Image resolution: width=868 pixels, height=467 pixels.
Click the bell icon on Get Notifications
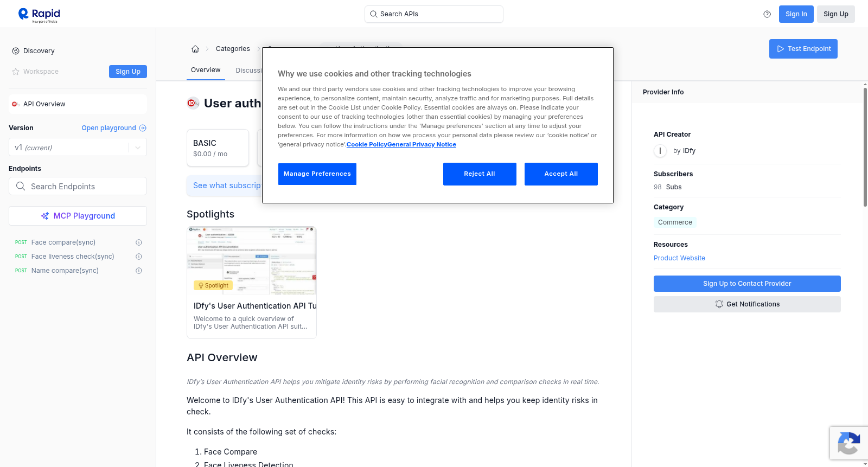[719, 304]
